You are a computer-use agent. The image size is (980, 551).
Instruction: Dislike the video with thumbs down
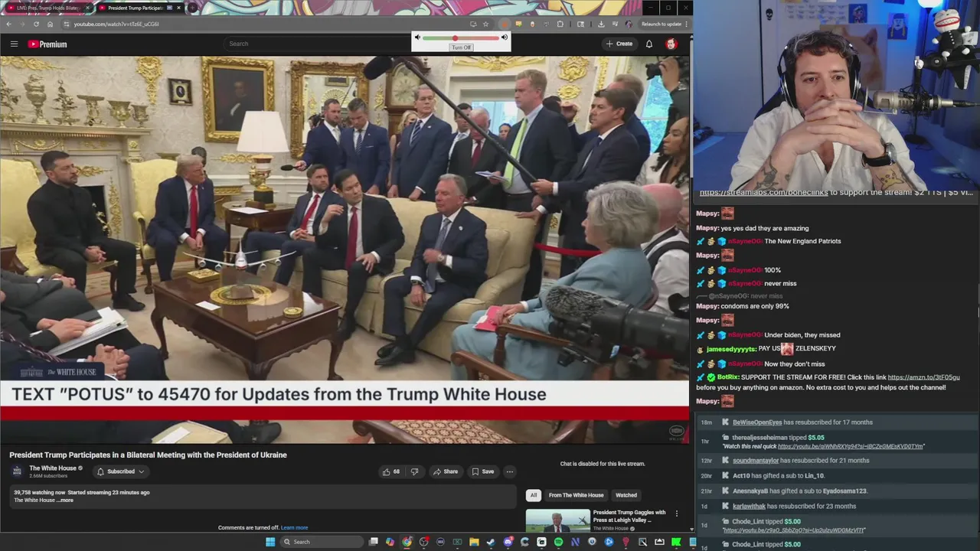[x=414, y=471]
